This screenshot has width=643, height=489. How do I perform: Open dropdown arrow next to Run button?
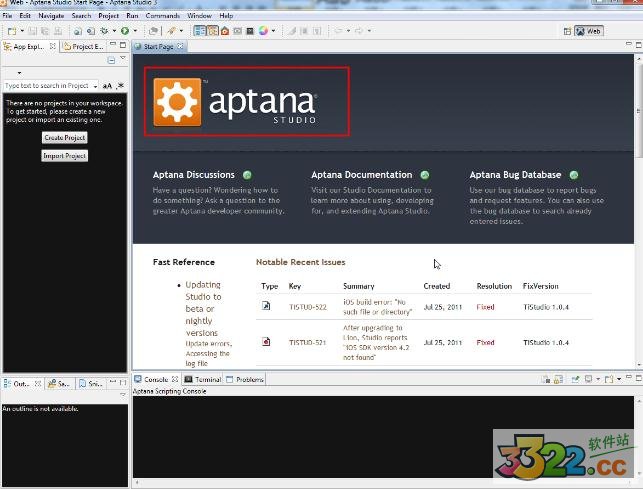click(x=133, y=31)
